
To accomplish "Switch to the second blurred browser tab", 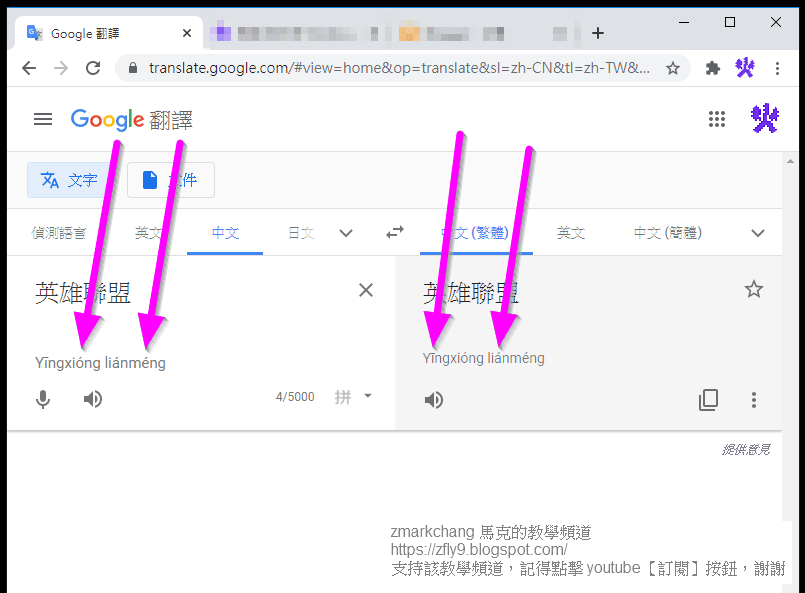I will point(297,34).
